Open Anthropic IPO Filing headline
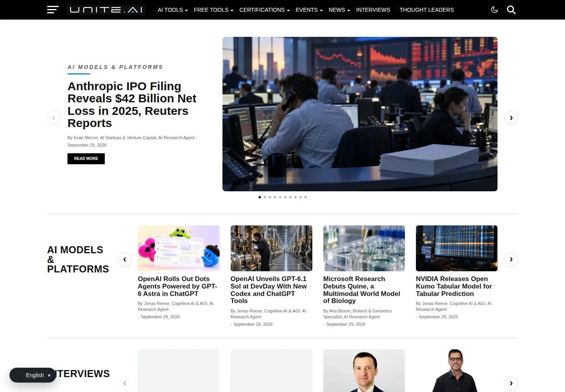 coord(132,105)
